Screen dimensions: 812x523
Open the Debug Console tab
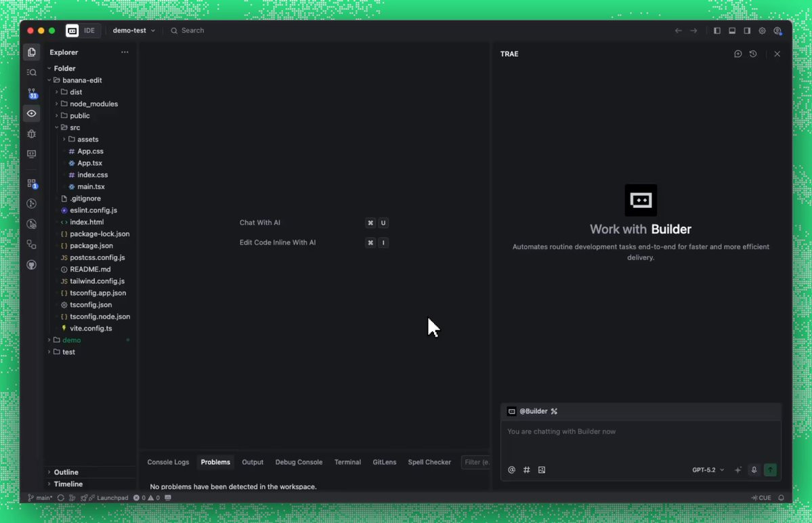(299, 462)
